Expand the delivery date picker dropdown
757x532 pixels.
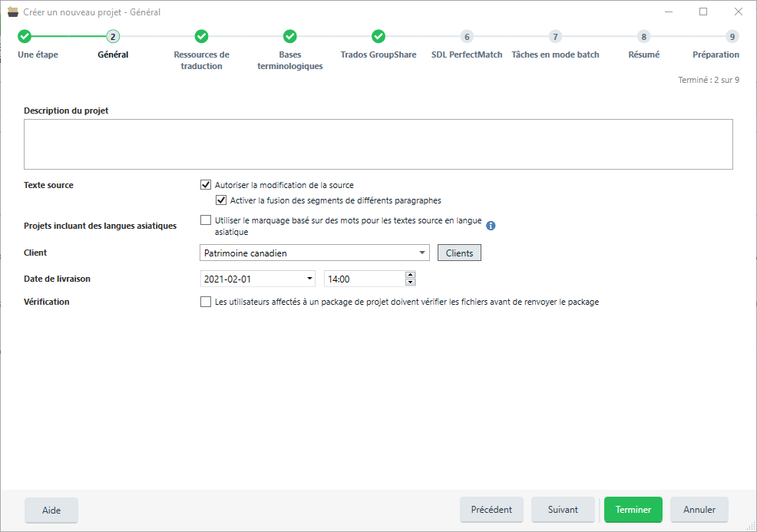tap(309, 279)
